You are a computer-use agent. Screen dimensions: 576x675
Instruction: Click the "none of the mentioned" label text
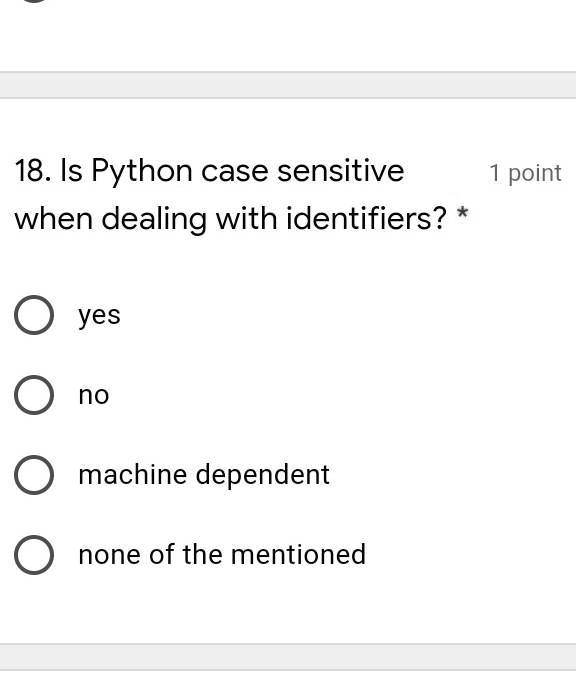222,554
